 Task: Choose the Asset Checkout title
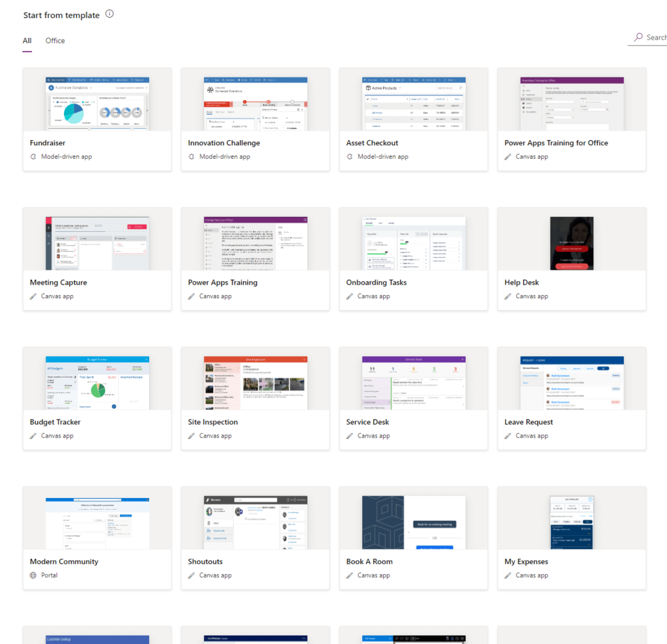click(372, 143)
